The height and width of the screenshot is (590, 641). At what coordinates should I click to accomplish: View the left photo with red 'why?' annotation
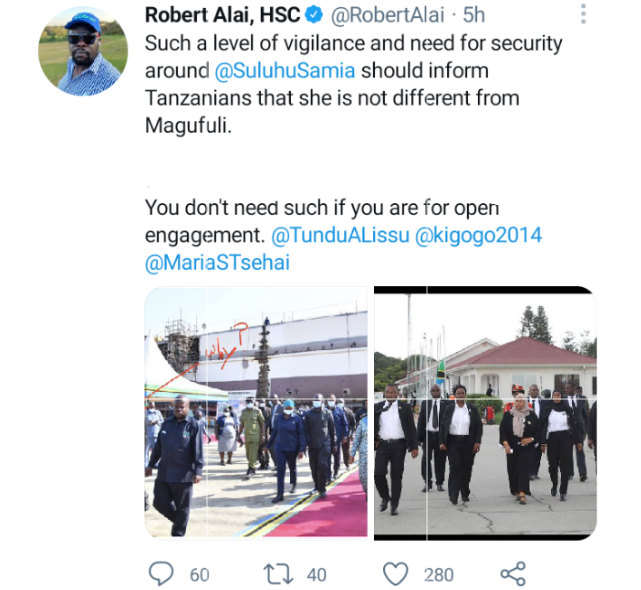tap(256, 412)
